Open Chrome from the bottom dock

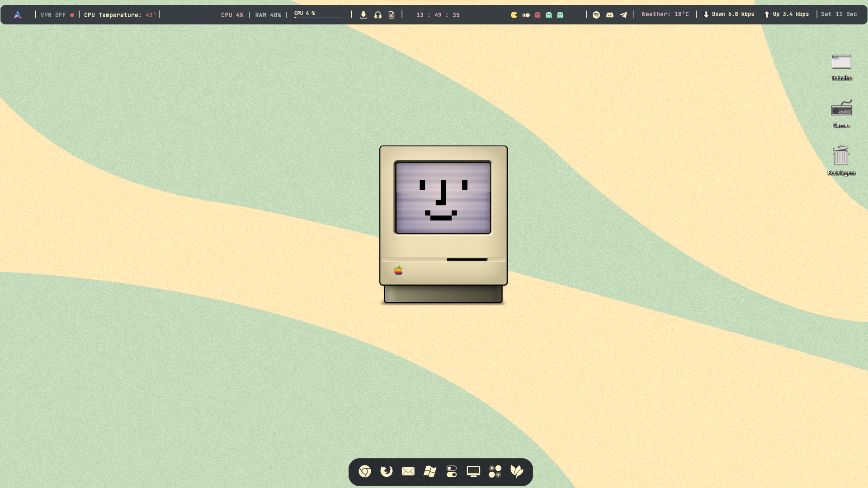point(365,472)
